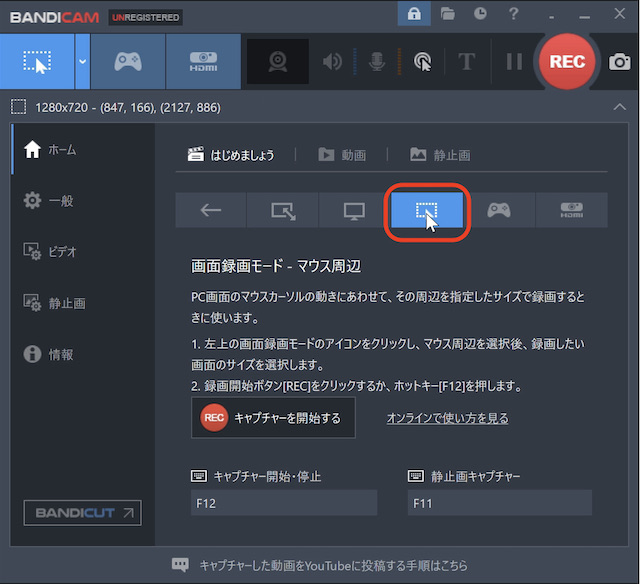Switch to the 静止画 tab at top
Image resolution: width=640 pixels, height=584 pixels.
441,155
